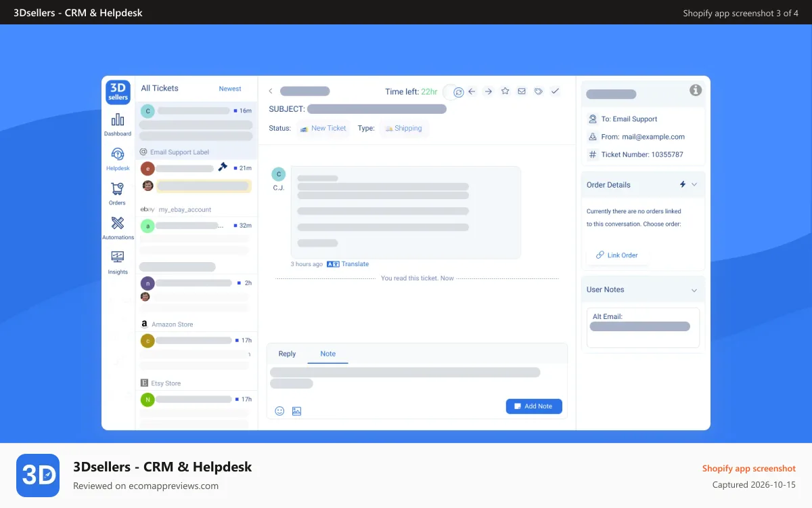
Task: Click the C.J. avatar beside the message
Action: tap(279, 174)
